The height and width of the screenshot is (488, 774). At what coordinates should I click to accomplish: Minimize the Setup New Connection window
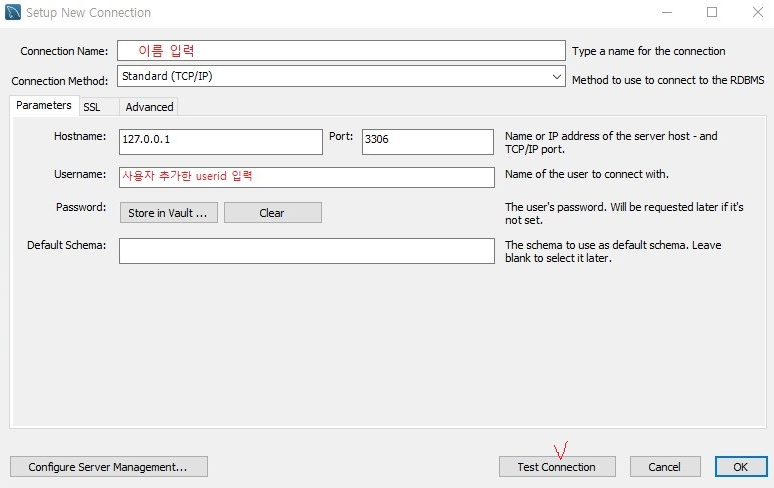(667, 12)
